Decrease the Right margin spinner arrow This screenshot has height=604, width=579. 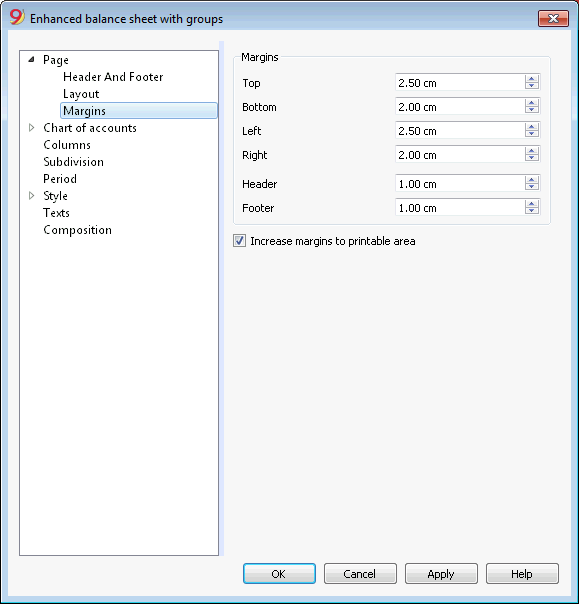click(532, 158)
